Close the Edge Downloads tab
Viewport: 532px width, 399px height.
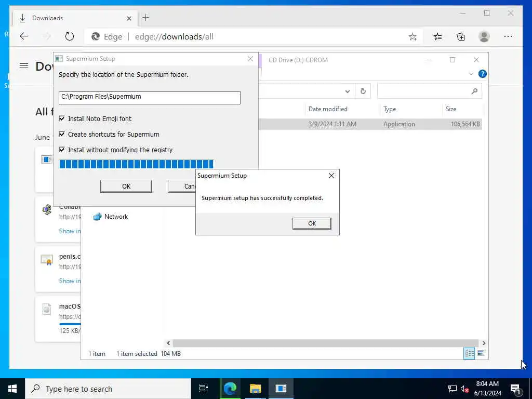[129, 18]
